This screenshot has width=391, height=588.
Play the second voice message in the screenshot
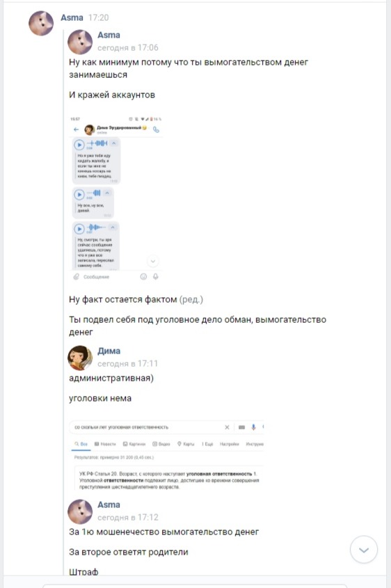coord(79,194)
